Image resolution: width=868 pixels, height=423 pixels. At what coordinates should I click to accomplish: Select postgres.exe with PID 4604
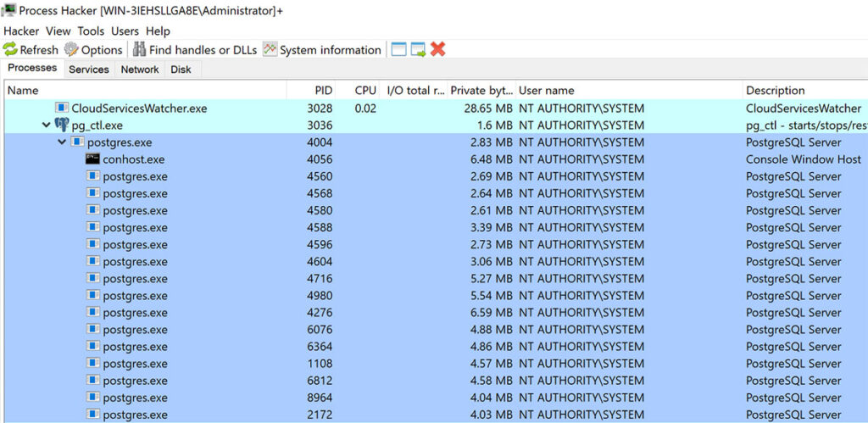click(x=437, y=261)
